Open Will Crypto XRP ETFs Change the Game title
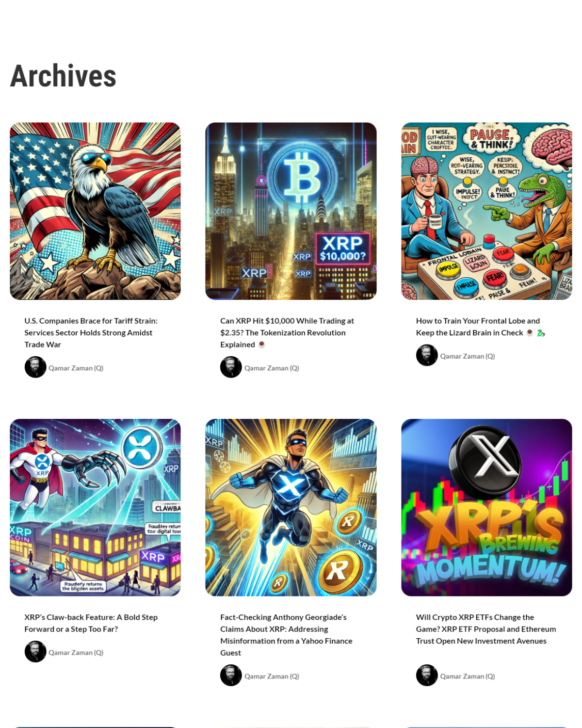Viewport: 582px width, 728px height. tap(486, 629)
